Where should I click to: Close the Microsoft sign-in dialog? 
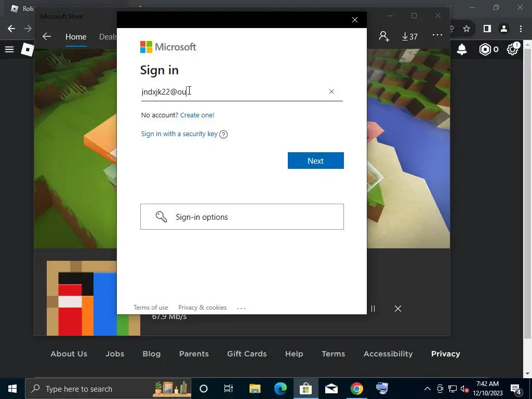pyautogui.click(x=355, y=20)
